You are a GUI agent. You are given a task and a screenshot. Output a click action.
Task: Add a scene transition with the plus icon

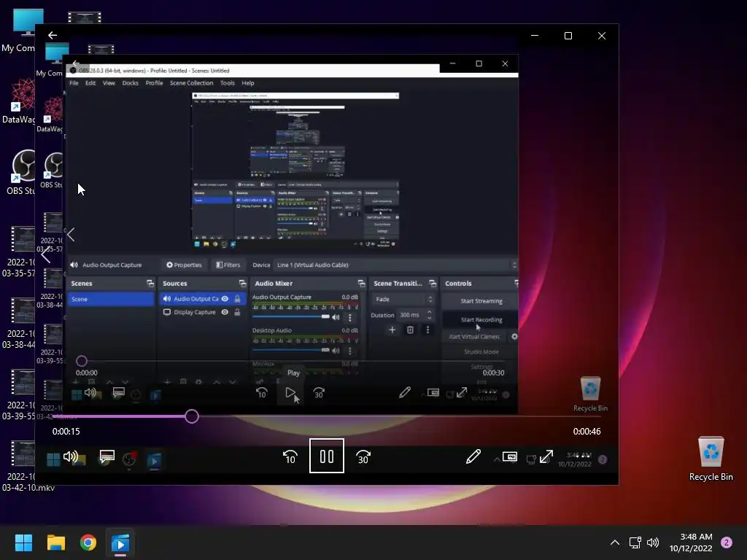pyautogui.click(x=392, y=330)
